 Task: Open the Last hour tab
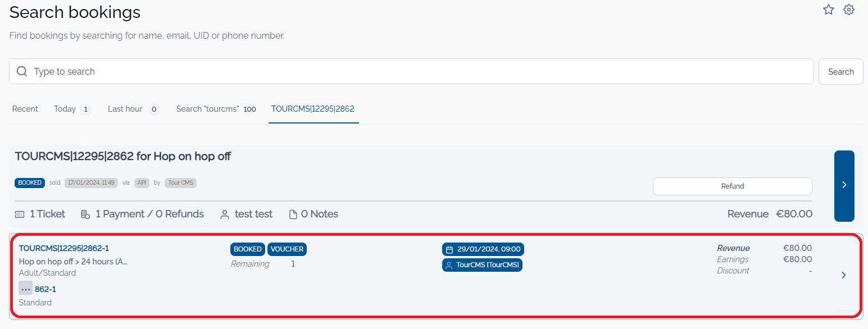pos(125,109)
